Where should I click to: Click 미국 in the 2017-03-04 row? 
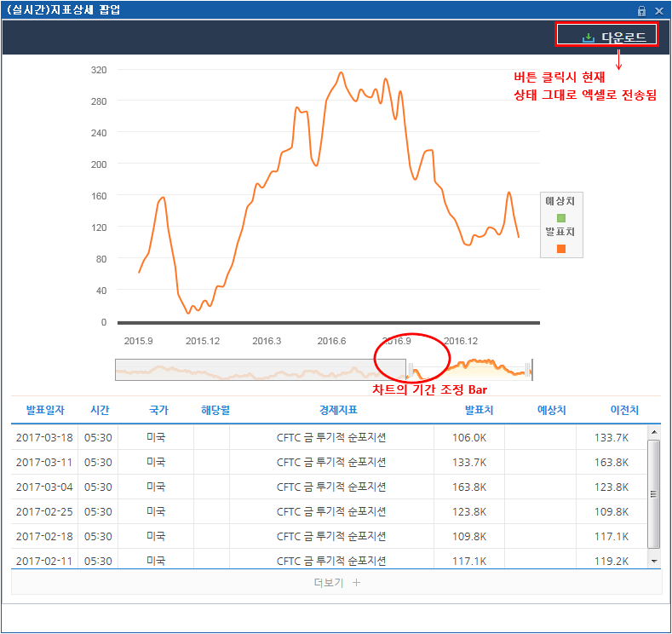pos(156,487)
